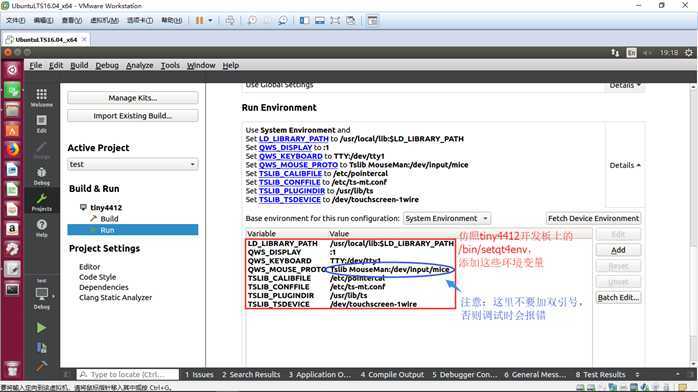The height and width of the screenshot is (392, 698).
Task: Click the LD_LIBRARY_PATH link in environment summary
Action: click(293, 139)
